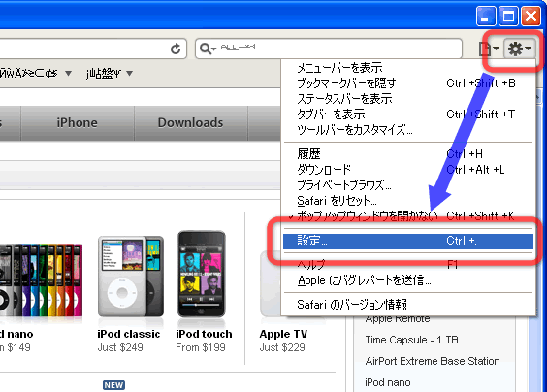The width and height of the screenshot is (547, 392).
Task: Open AirPort Extreme Base Station link
Action: pyautogui.click(x=433, y=361)
